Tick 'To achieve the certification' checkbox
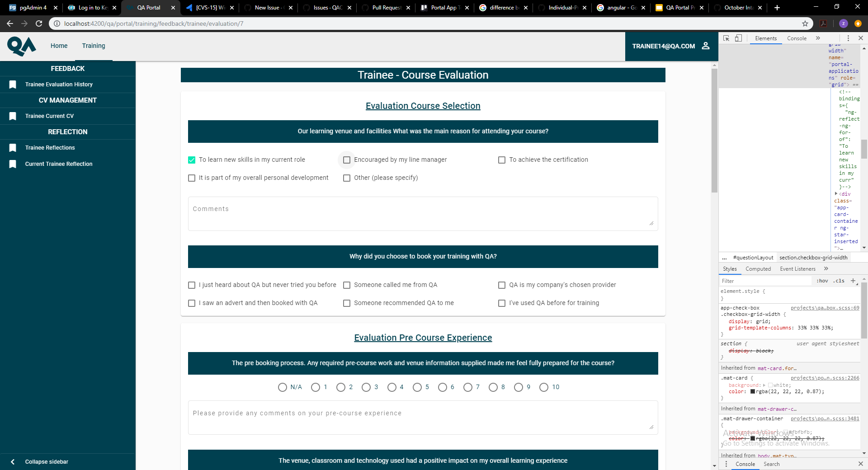868x470 pixels. [x=502, y=160]
